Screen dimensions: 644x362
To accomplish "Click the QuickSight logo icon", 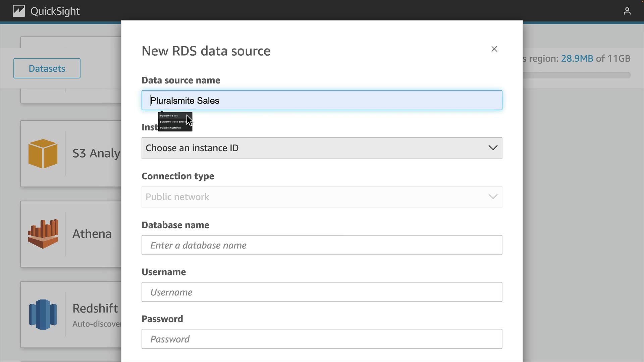I will click(x=19, y=11).
